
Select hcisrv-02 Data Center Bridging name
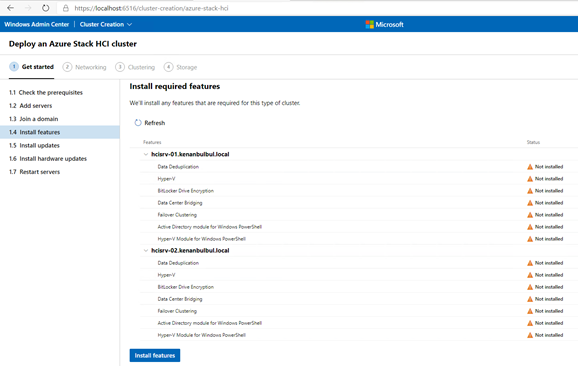click(x=180, y=299)
